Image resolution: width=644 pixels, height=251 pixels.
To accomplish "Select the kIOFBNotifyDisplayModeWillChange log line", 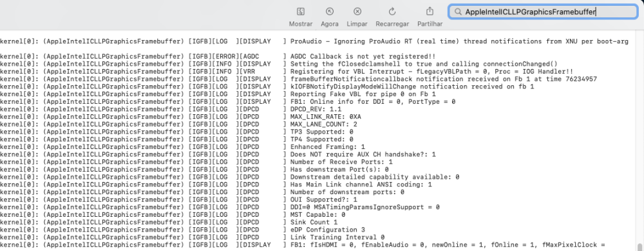I will [267, 86].
